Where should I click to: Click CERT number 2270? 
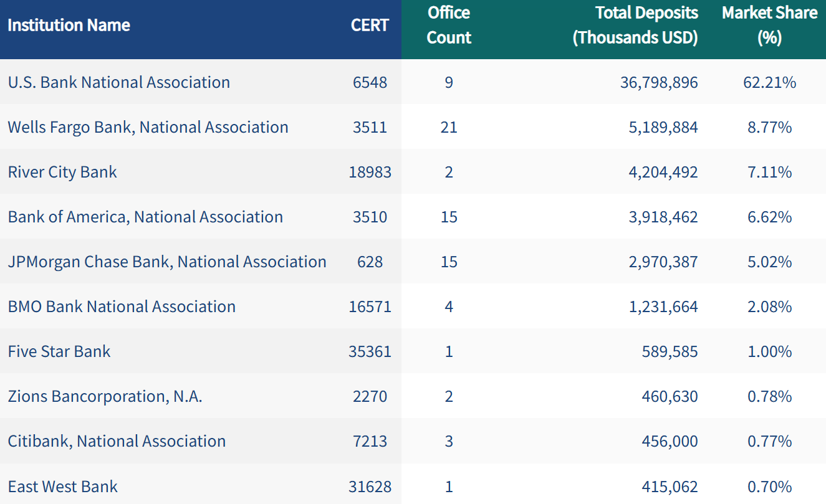click(x=370, y=396)
